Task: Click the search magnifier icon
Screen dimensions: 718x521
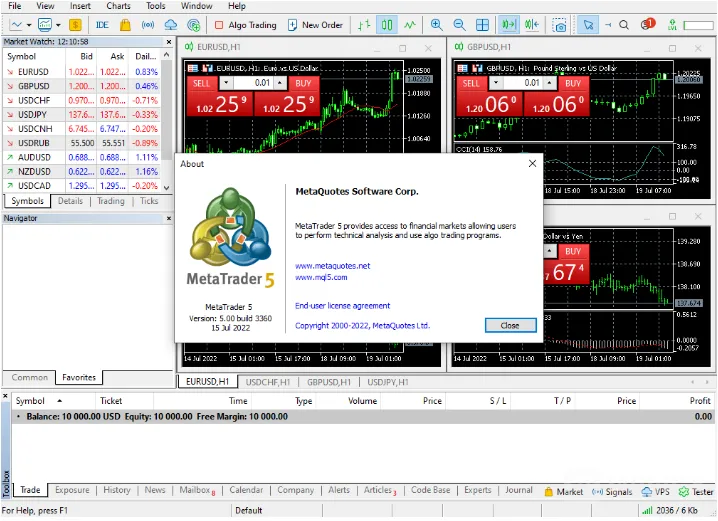Action: [624, 25]
